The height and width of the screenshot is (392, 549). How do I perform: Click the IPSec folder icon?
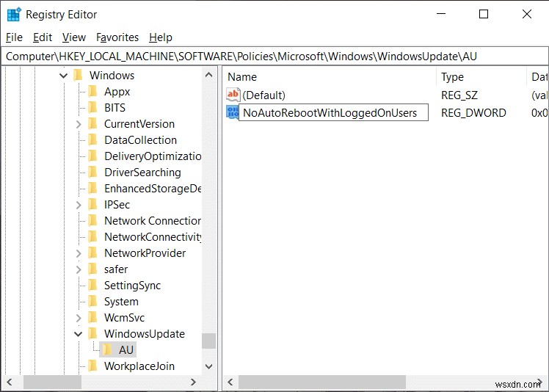(92, 205)
